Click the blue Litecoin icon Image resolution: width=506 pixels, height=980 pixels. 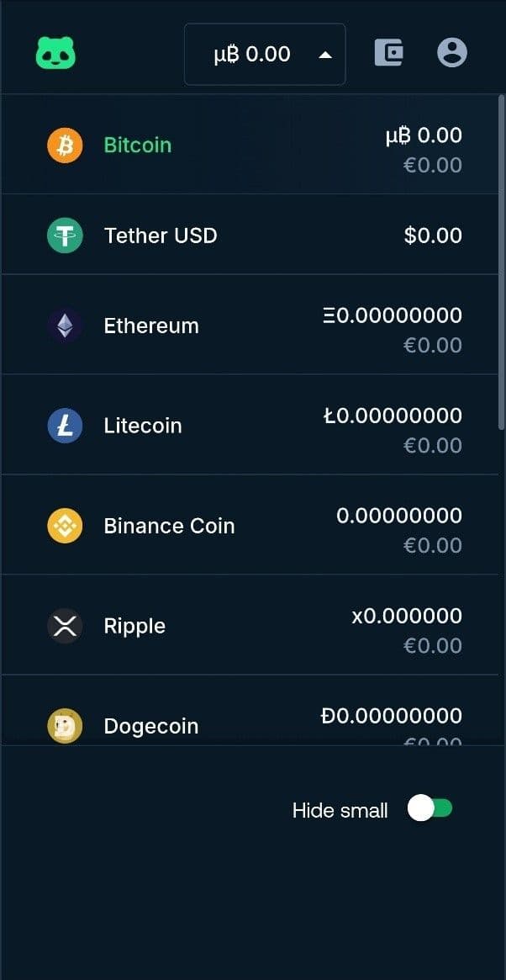[65, 426]
